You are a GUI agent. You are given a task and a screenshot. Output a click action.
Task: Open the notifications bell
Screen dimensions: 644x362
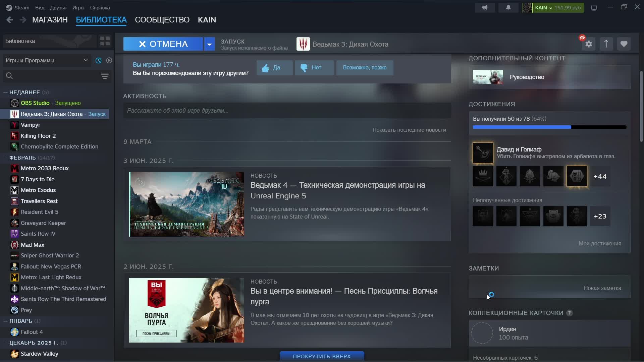coord(508,7)
